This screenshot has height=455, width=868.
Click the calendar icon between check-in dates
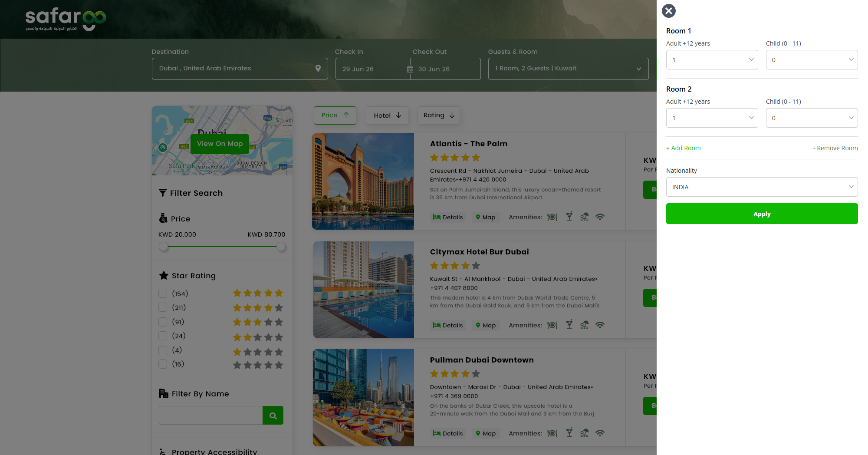[410, 69]
